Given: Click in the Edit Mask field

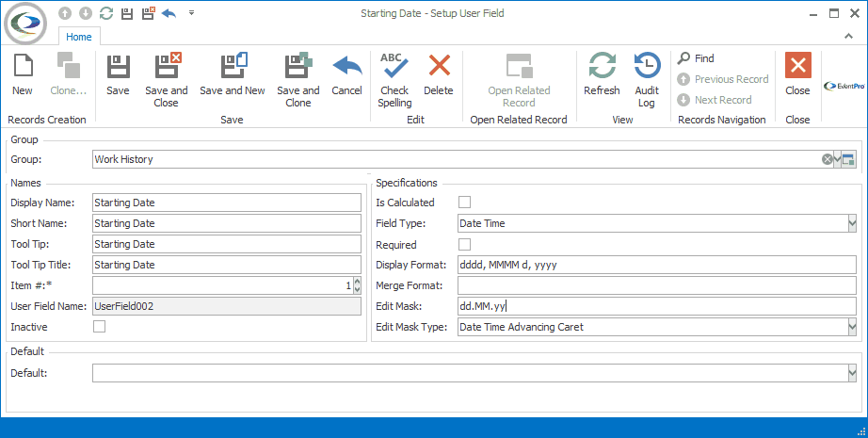Looking at the screenshot, I should (657, 306).
